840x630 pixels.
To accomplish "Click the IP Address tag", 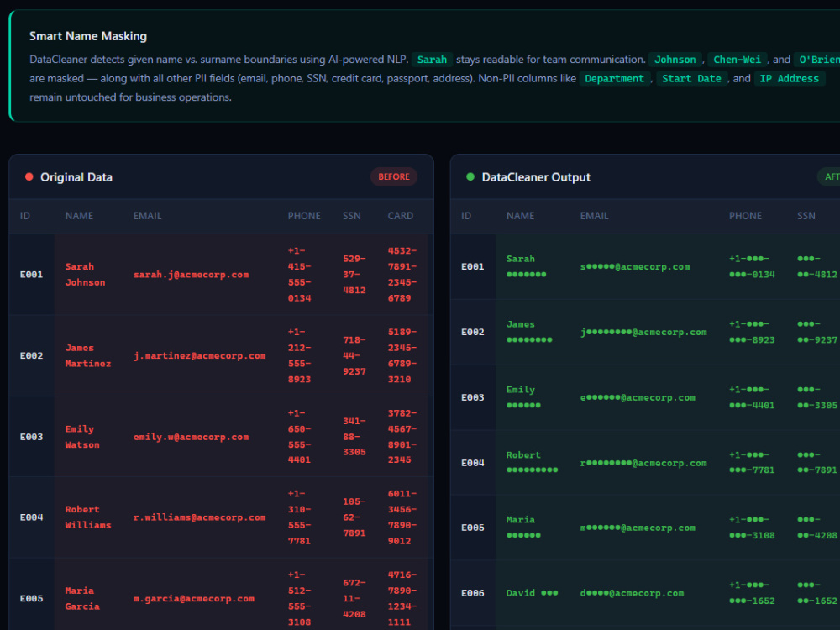I will [790, 79].
